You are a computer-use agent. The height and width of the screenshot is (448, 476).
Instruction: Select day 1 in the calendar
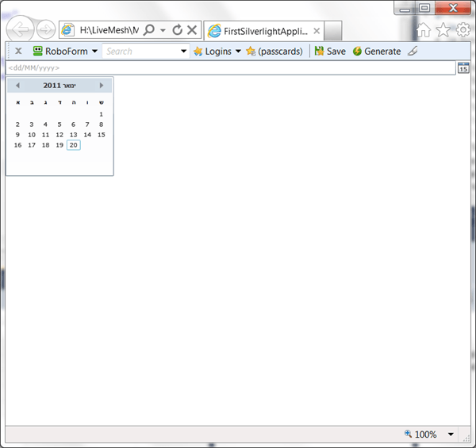click(x=101, y=114)
